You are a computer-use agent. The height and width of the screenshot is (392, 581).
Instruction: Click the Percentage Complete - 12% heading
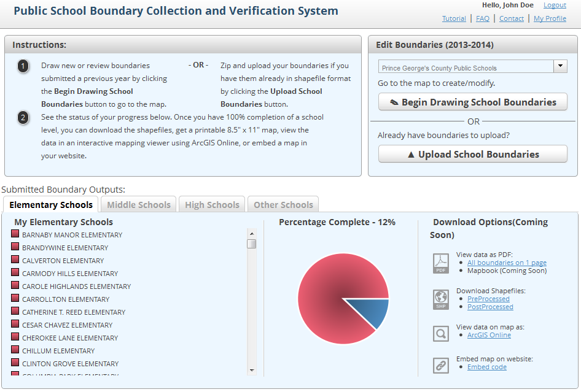337,222
